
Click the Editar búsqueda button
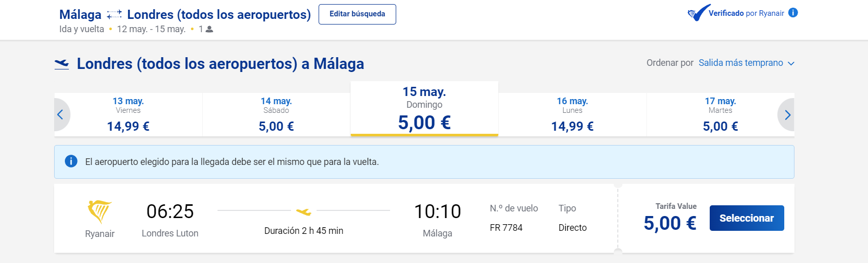pos(357,14)
